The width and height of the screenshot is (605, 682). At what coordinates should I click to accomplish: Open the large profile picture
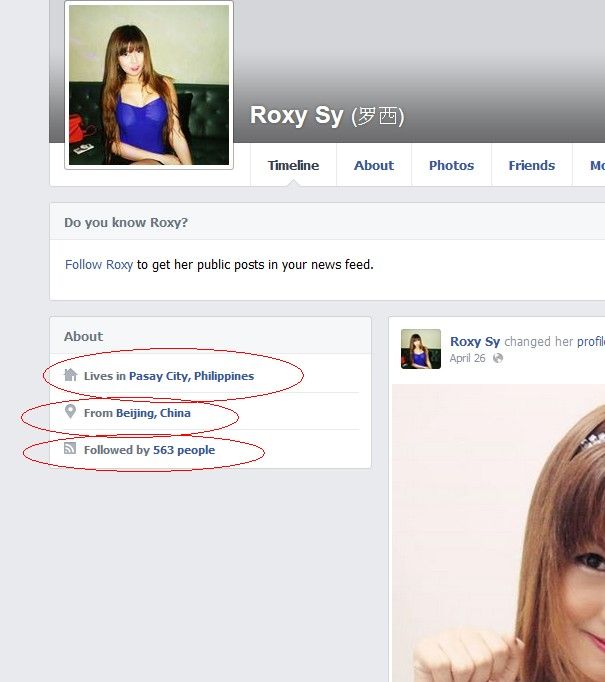click(149, 86)
